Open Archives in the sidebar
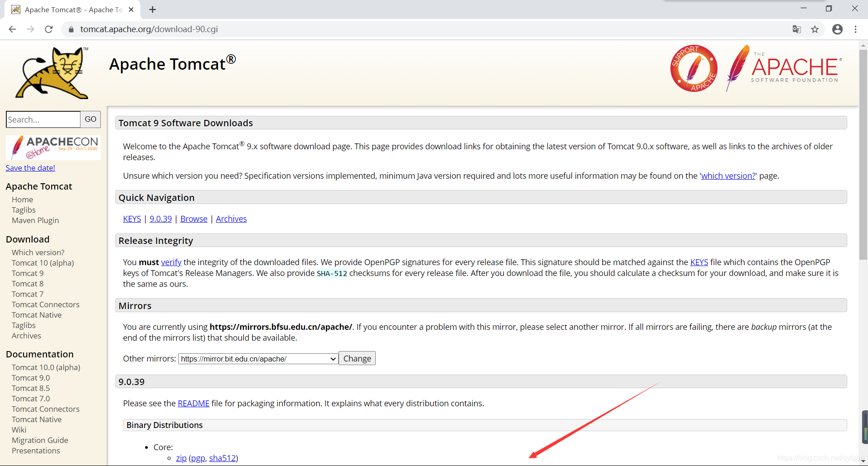Screen dimensions: 868x466 point(26,336)
